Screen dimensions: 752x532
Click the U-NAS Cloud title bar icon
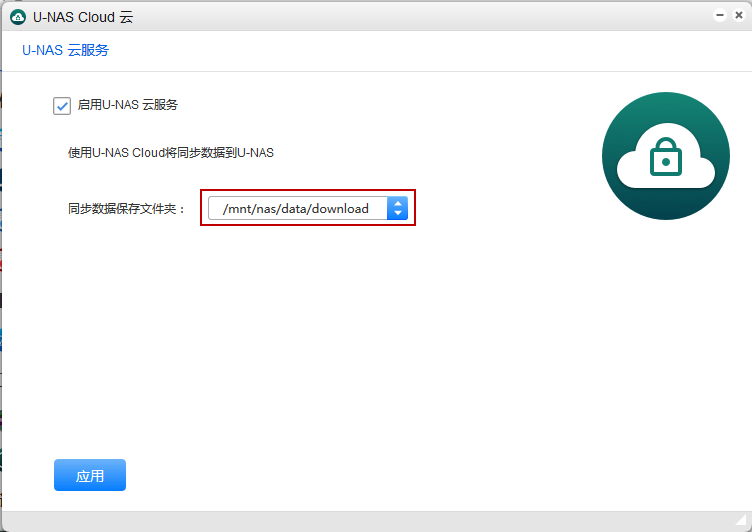tap(18, 17)
